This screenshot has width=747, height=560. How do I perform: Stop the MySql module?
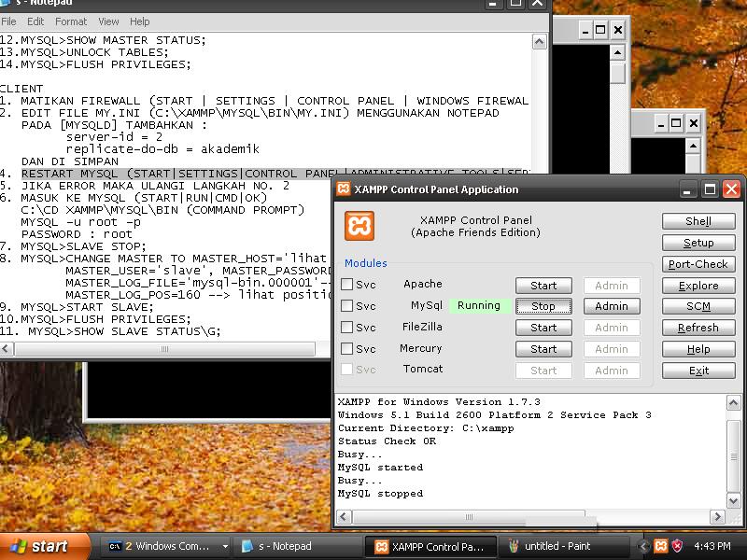543,306
